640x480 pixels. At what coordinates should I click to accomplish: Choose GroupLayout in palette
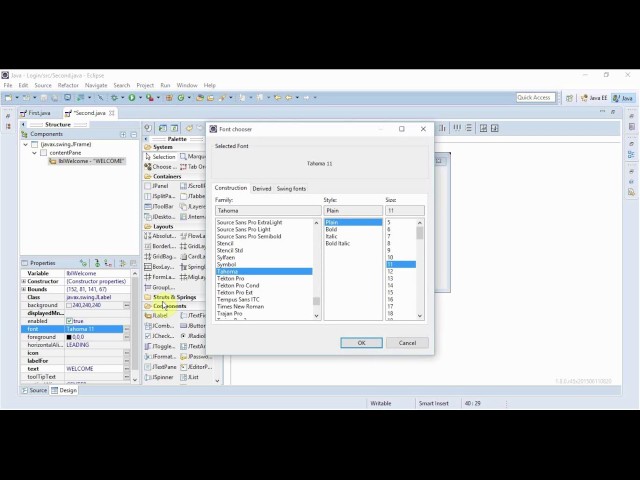[160, 287]
